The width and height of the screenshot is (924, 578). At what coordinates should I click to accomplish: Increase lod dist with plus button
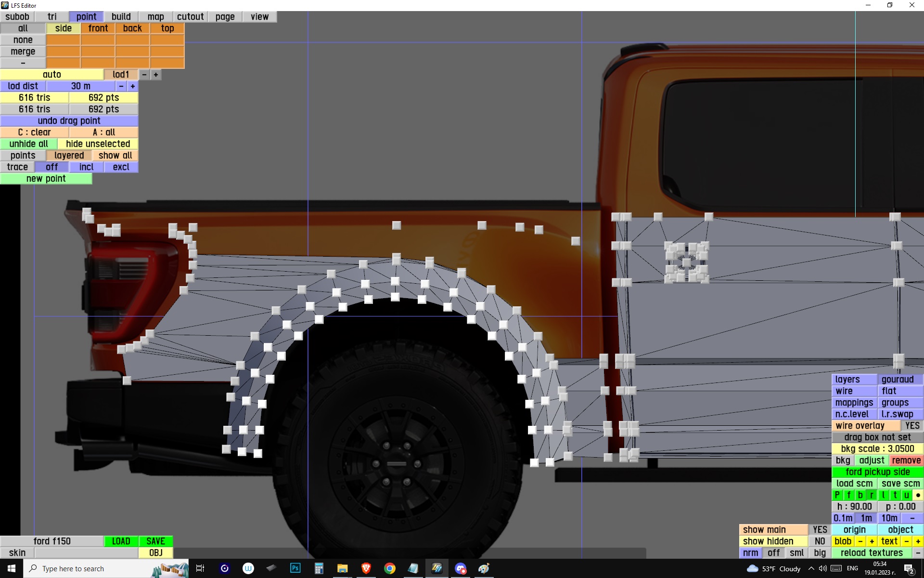click(133, 86)
